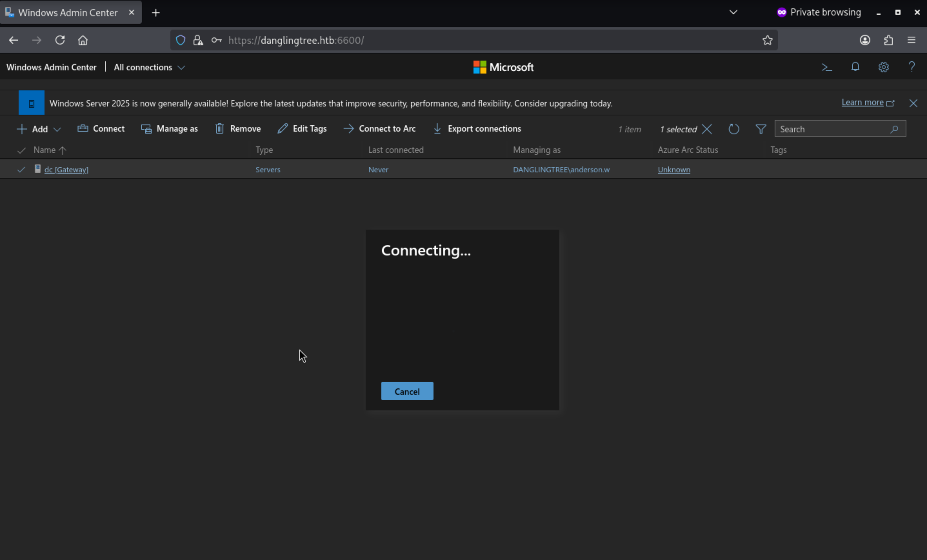Screen dimensions: 927x560
Task: Click the Private browsing indicator
Action: [819, 12]
